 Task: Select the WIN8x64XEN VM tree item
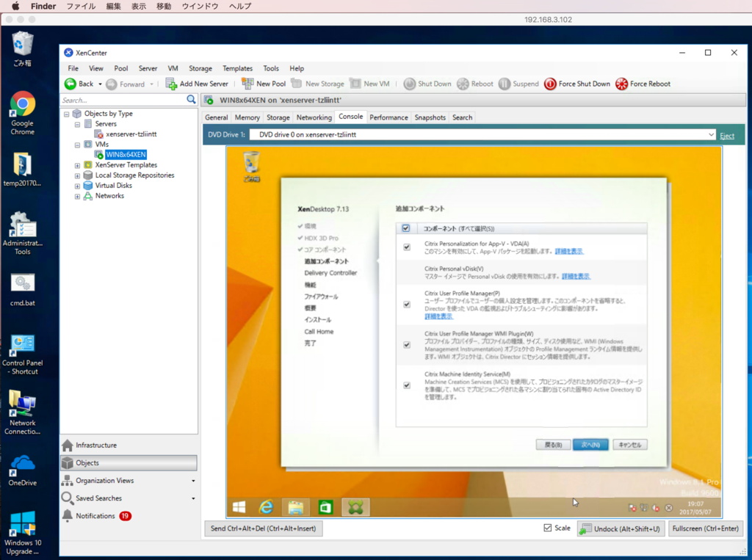[x=126, y=154]
